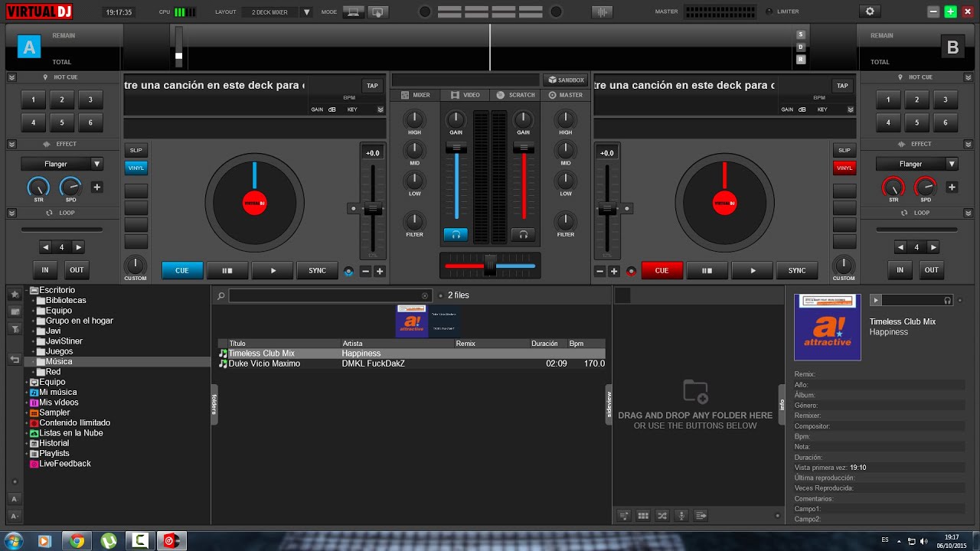The height and width of the screenshot is (551, 980).
Task: Click the search magnifier icon
Action: coord(220,295)
